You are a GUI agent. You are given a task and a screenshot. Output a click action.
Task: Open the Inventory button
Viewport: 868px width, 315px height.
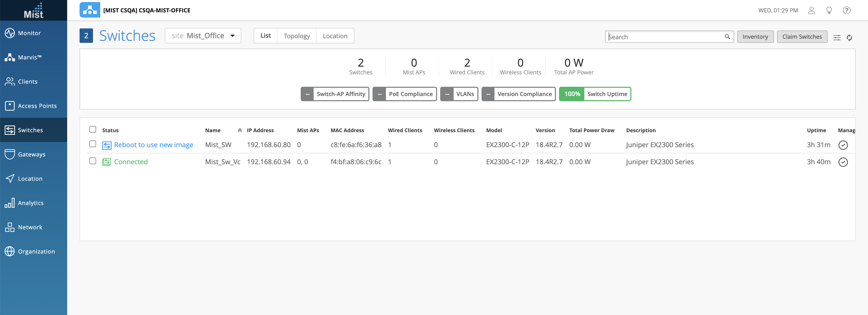tap(755, 37)
